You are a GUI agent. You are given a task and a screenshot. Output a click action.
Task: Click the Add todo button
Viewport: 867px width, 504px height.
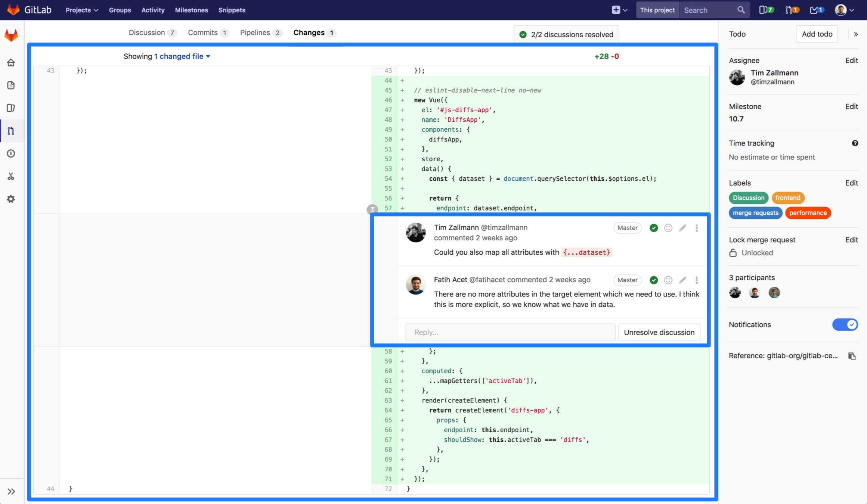tap(817, 34)
